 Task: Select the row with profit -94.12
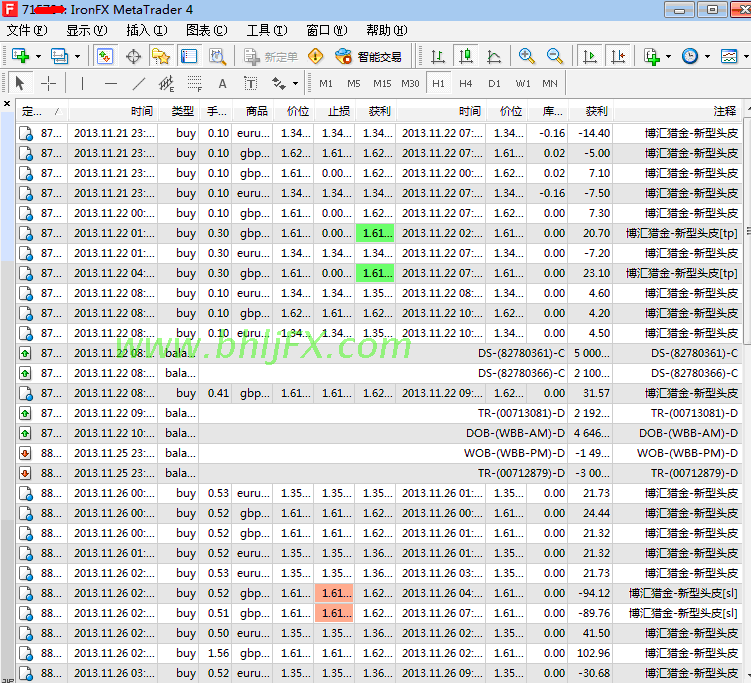point(379,593)
